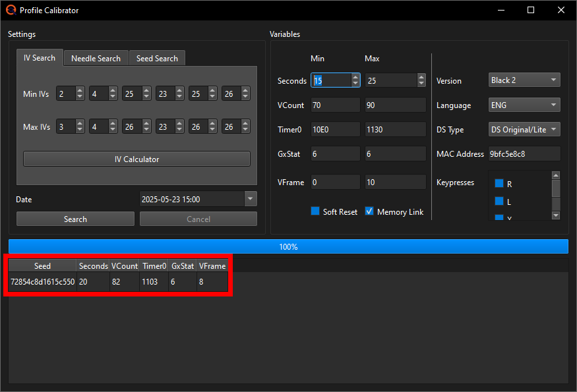This screenshot has width=577, height=392.
Task: Click the Seconds Max field showing 25
Action: pos(391,80)
